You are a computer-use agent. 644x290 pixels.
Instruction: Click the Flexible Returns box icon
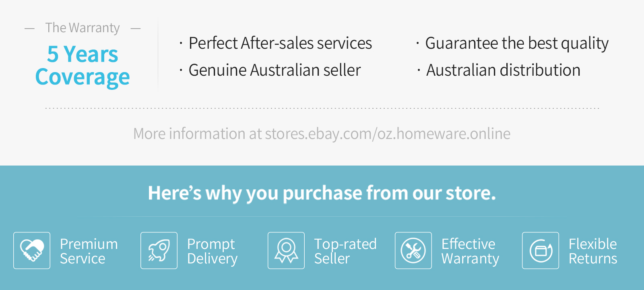pos(541,251)
